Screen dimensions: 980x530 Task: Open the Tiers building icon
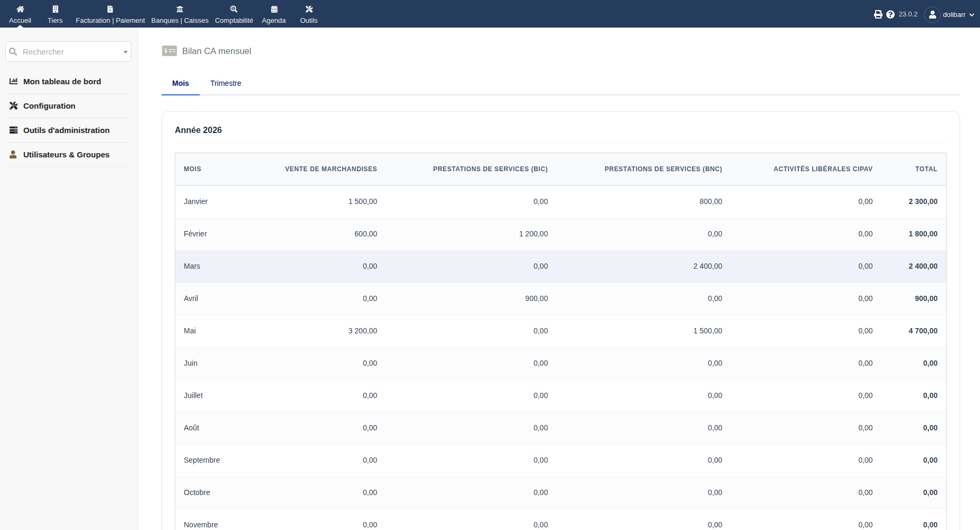click(55, 9)
